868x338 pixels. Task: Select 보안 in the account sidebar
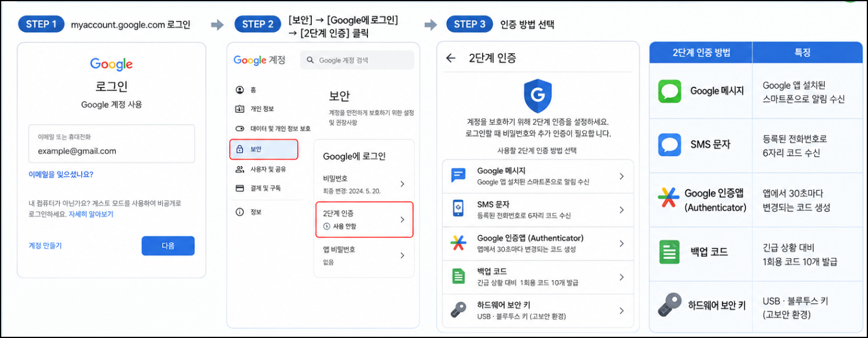(x=264, y=149)
